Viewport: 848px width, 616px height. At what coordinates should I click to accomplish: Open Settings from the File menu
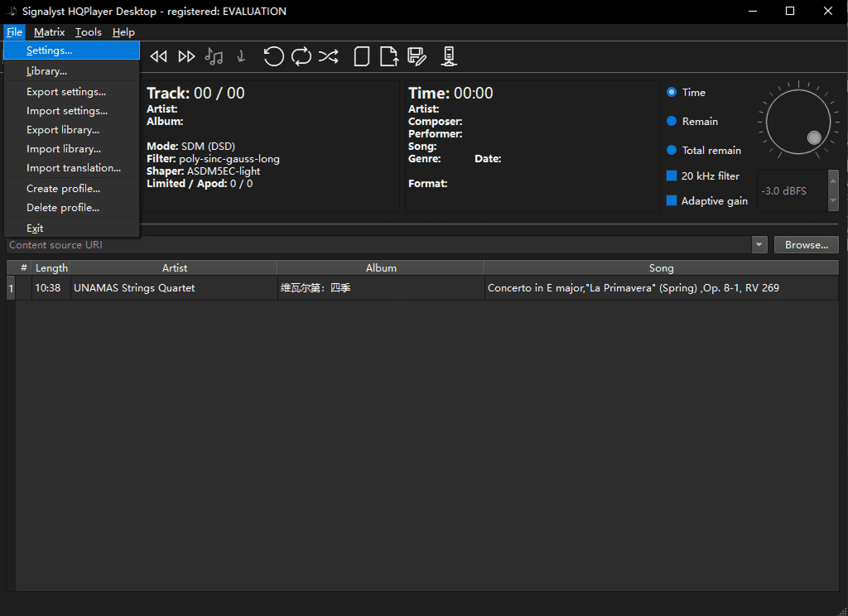49,51
